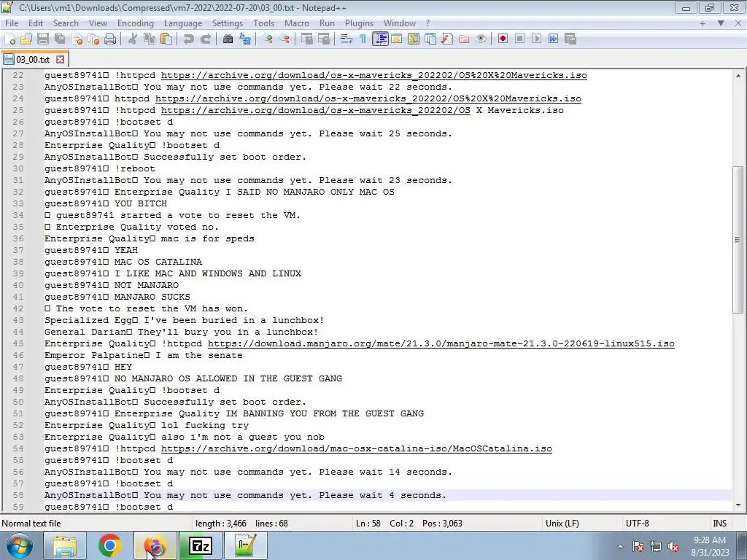Zoom in with the magnifier plus icon

(x=267, y=39)
